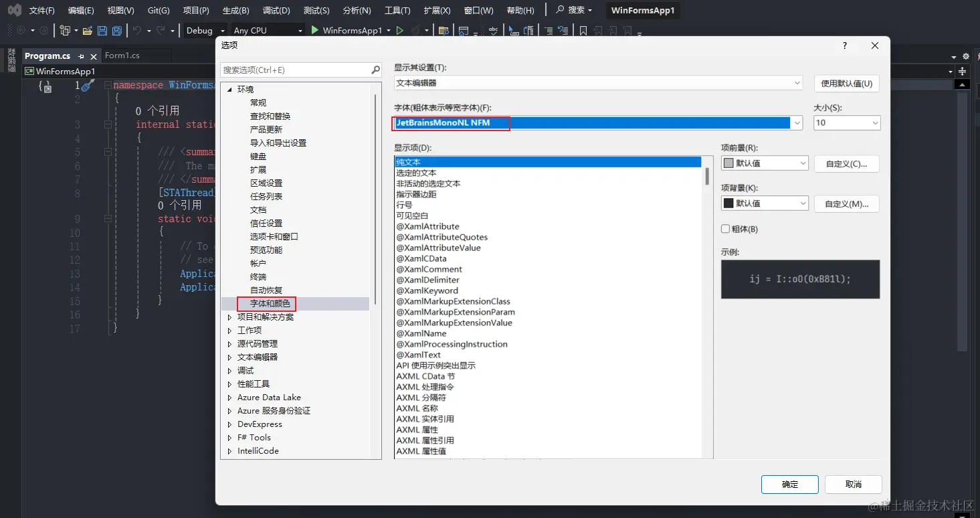
Task: Open the 文件(F) menu
Action: (x=42, y=11)
